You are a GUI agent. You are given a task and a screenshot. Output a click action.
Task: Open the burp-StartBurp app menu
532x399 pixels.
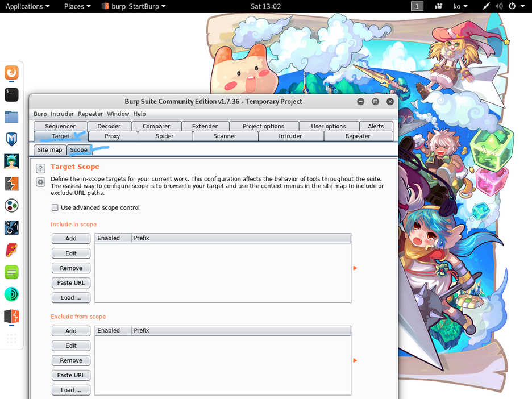pyautogui.click(x=134, y=6)
